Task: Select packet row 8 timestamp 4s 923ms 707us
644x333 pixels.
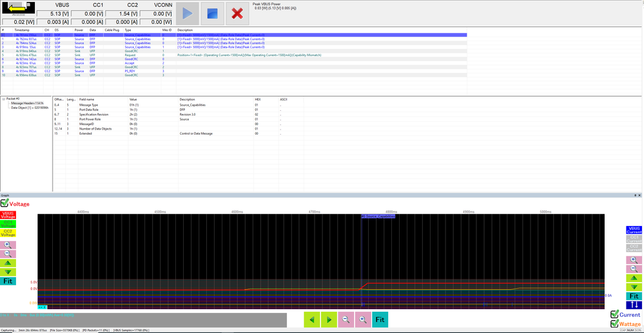Action: point(234,67)
